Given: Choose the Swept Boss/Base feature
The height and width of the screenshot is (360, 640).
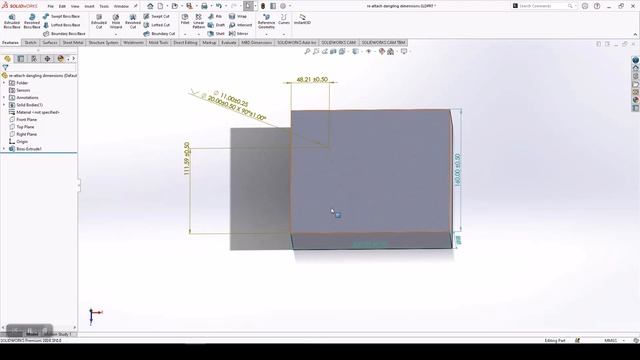Looking at the screenshot, I should pyautogui.click(x=61, y=16).
